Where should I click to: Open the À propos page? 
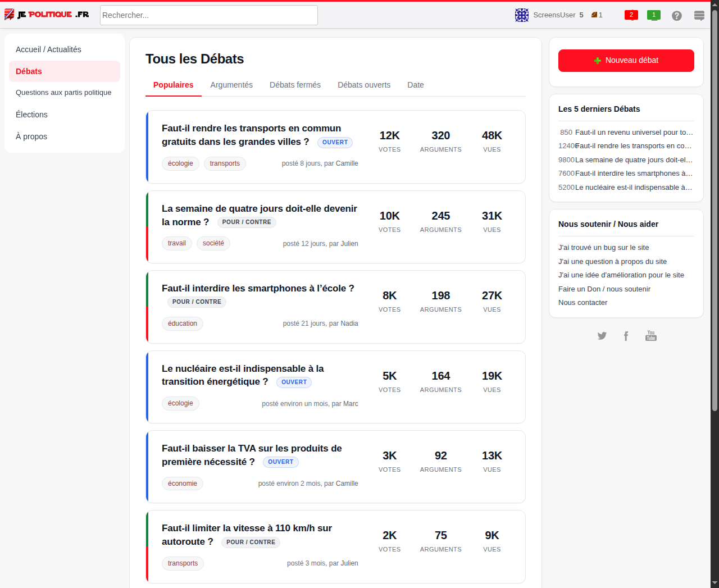(65, 136)
